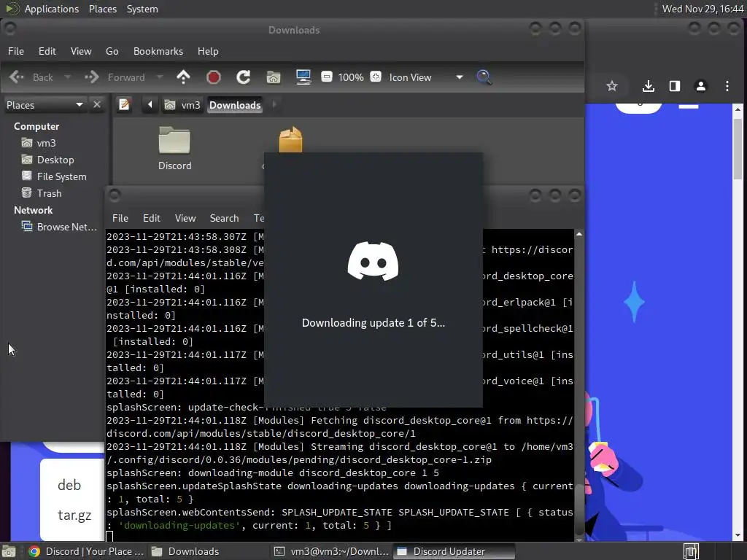Viewport: 747px width, 560px height.
Task: Select Browse Network in the sidebar
Action: [59, 227]
